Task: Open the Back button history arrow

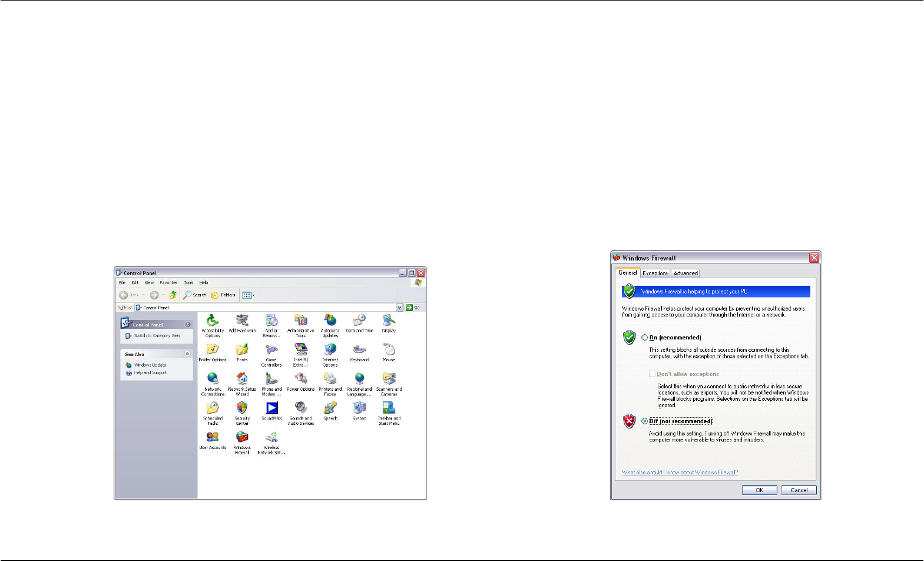Action: [143, 295]
